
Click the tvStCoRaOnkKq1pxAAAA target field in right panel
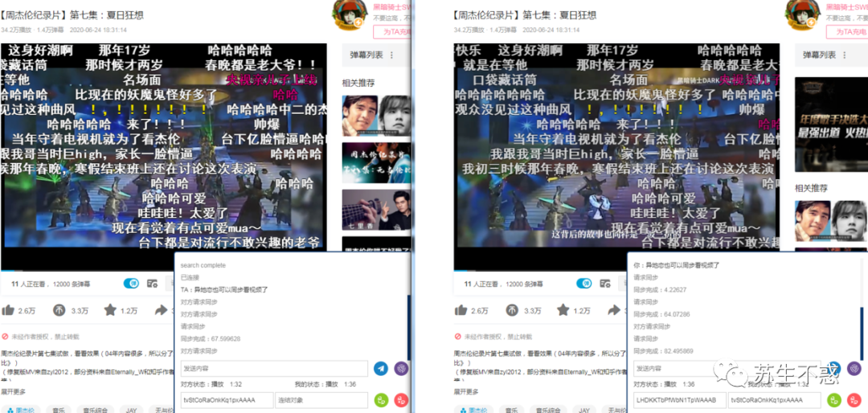click(775, 399)
